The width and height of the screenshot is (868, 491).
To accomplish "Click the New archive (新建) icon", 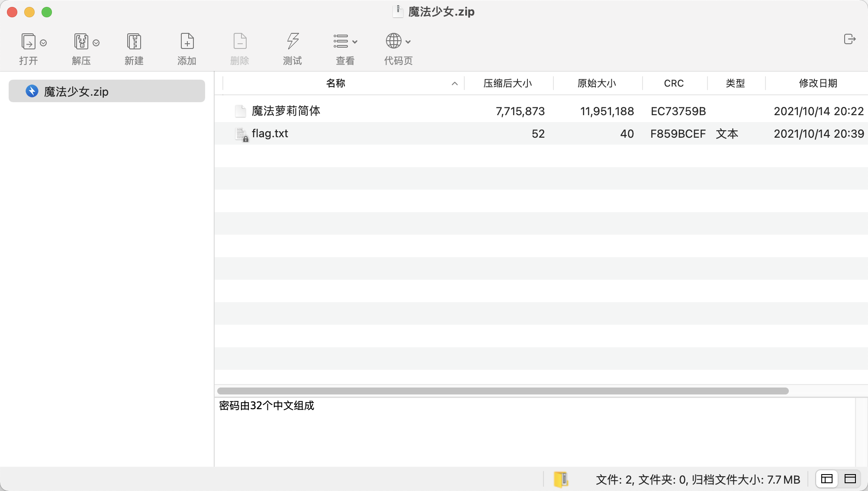I will pyautogui.click(x=134, y=42).
